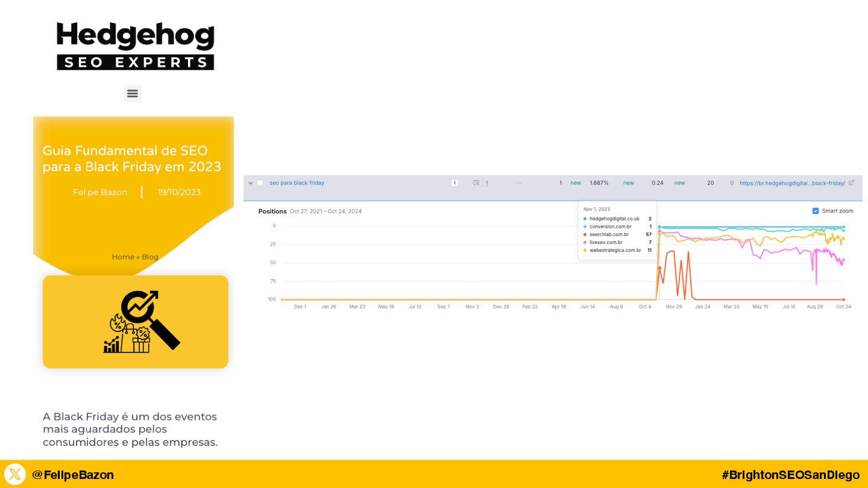The height and width of the screenshot is (488, 868).
Task: Open the hamburger menu below Hedgehog logo
Action: point(133,93)
